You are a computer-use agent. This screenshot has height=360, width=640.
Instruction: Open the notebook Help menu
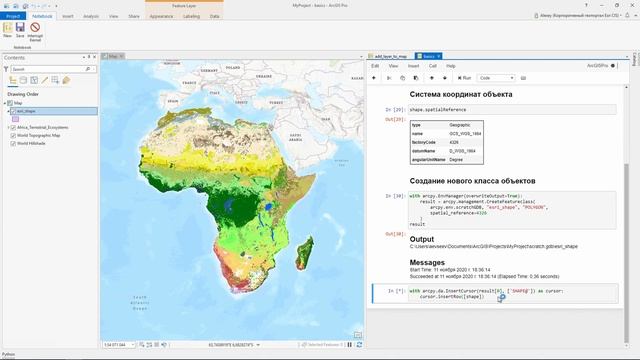[451, 66]
